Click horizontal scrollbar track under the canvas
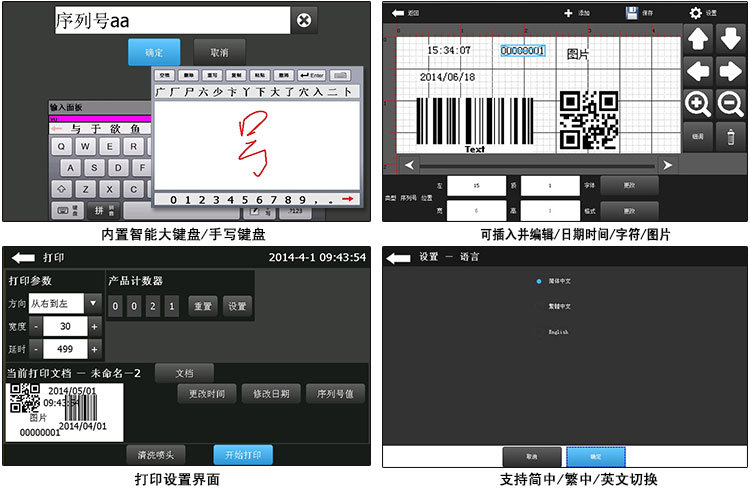This screenshot has width=750, height=488. pos(537,166)
